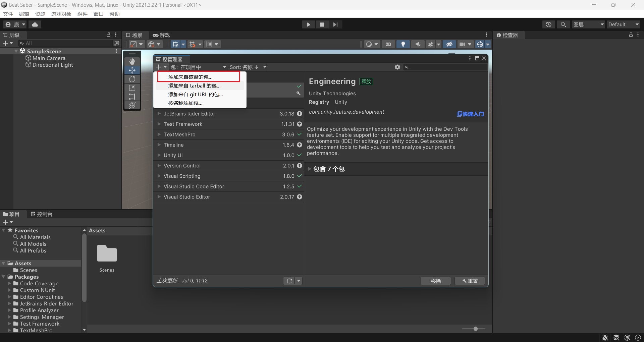Collapse the Packages folder in Project
644x342 pixels.
coord(4,277)
